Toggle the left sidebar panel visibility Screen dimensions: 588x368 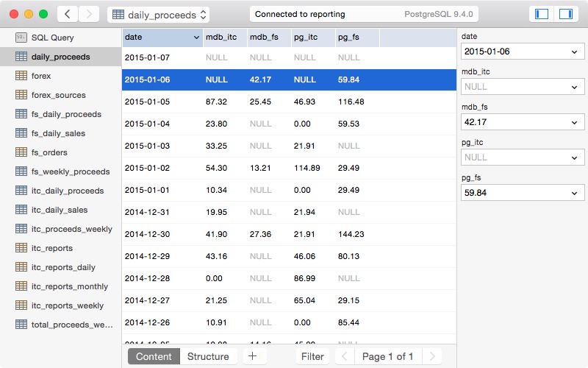pos(542,14)
